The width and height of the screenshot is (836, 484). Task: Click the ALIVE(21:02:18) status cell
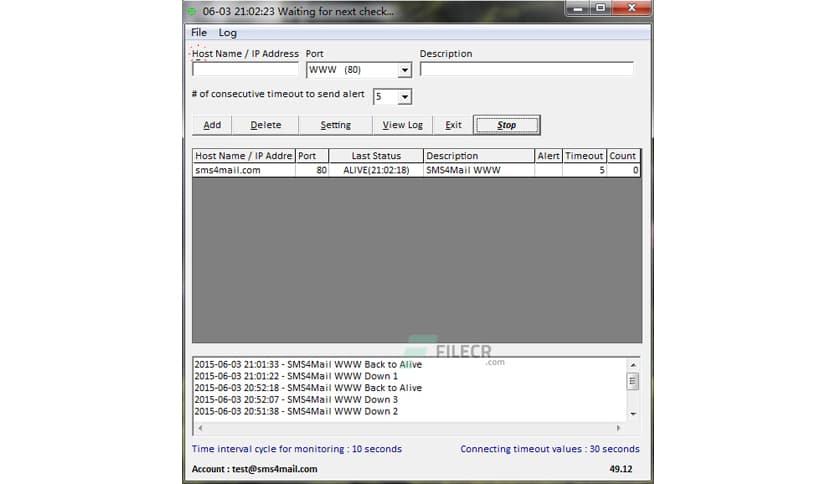pyautogui.click(x=376, y=170)
